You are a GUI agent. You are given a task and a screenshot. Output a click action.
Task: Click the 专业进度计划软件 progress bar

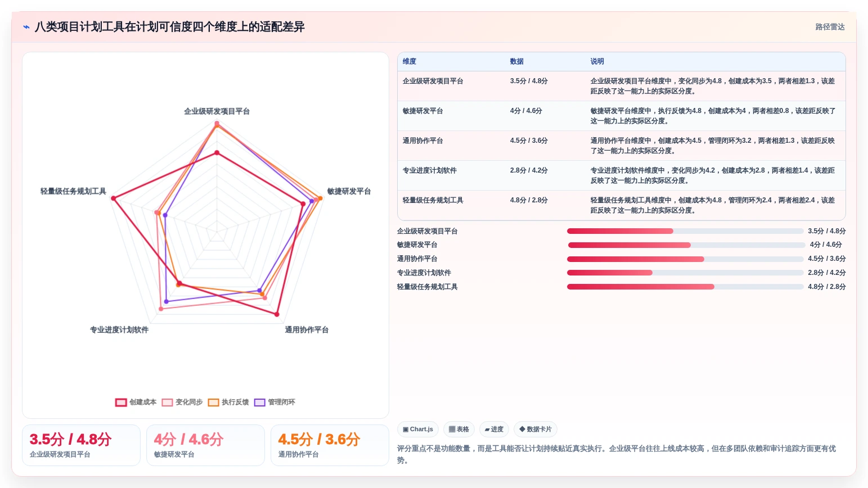[685, 273]
